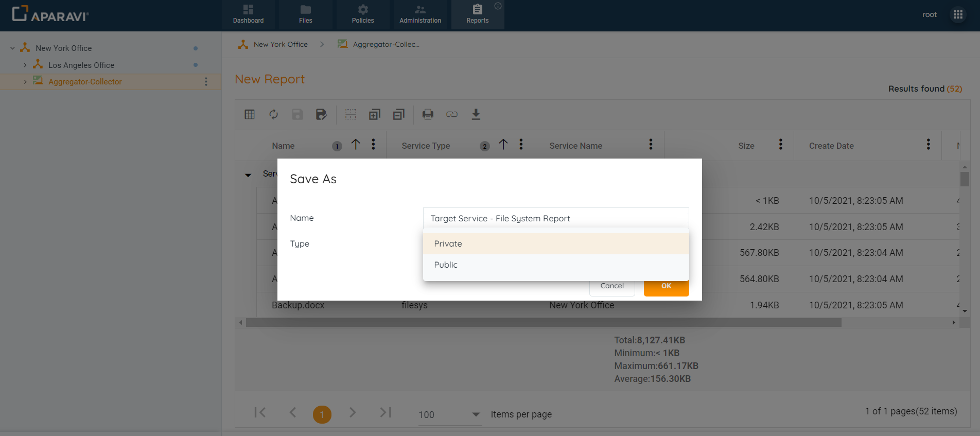Click the Save As toolbar icon
Image resolution: width=980 pixels, height=436 pixels.
(321, 114)
